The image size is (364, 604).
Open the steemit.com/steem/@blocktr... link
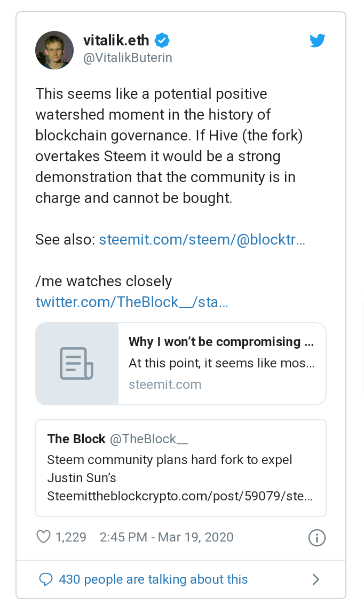pyautogui.click(x=202, y=240)
